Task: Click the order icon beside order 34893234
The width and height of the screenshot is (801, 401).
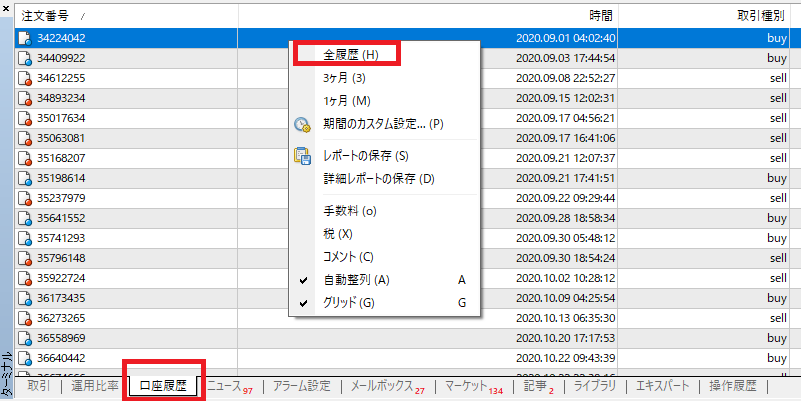Action: click(x=24, y=98)
